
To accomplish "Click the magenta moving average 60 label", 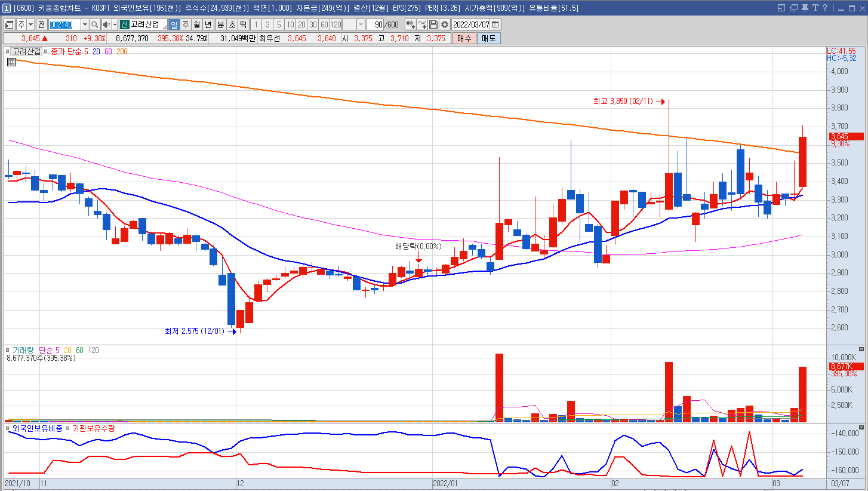I will pos(108,51).
